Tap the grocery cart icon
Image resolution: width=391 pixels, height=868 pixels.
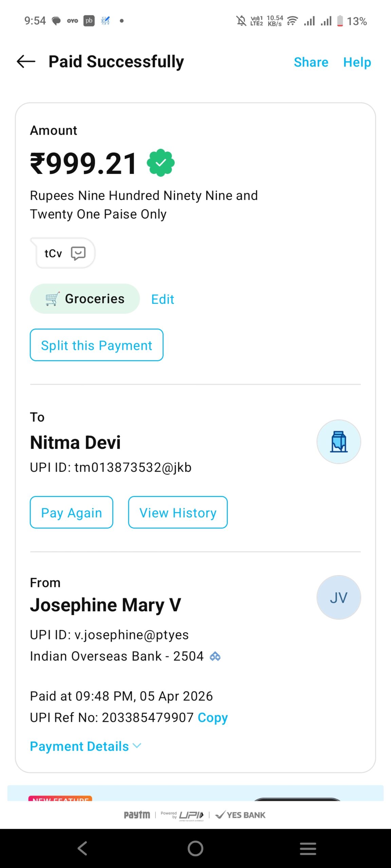(52, 299)
